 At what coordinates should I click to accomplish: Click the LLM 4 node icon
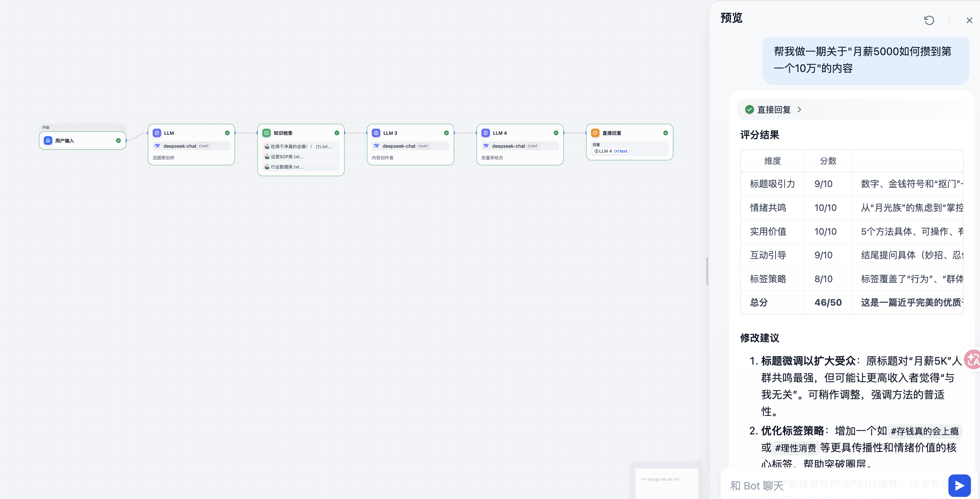coord(485,133)
